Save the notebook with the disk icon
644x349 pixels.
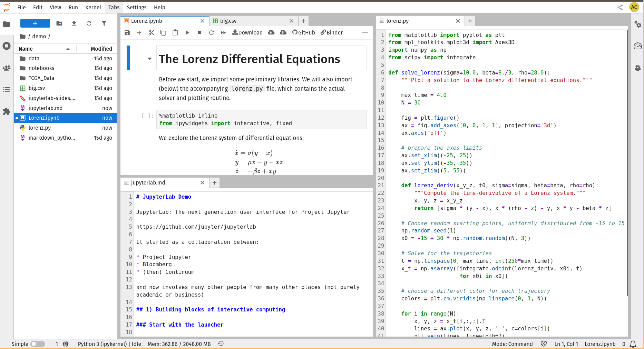click(x=127, y=32)
